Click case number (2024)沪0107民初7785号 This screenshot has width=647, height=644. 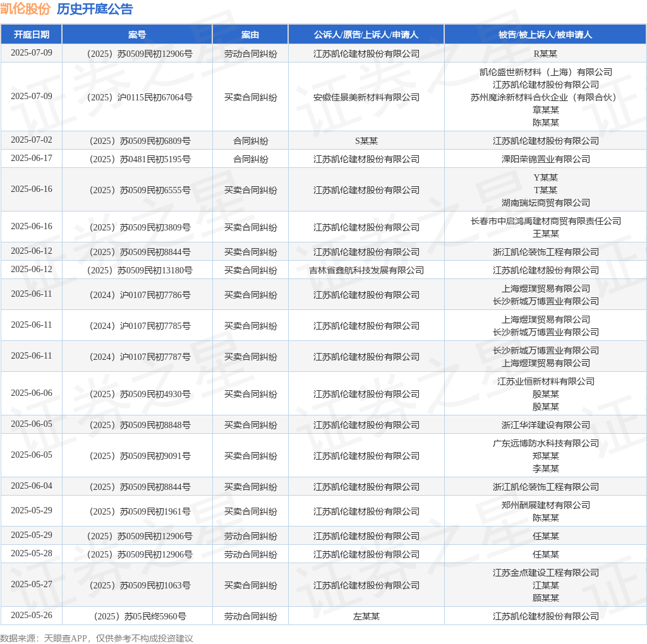[x=140, y=326]
